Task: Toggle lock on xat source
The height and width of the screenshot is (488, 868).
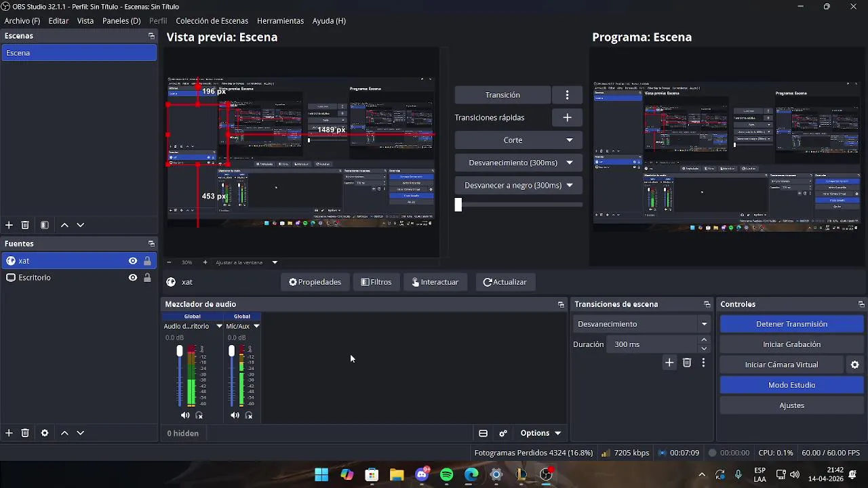Action: pos(147,261)
